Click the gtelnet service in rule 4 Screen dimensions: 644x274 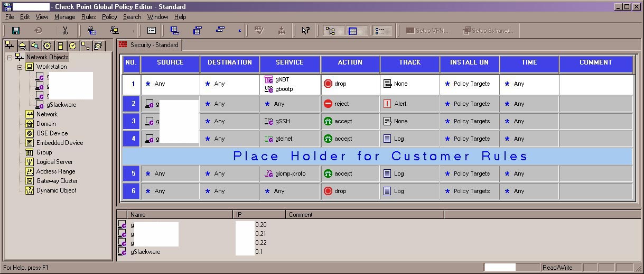point(284,139)
